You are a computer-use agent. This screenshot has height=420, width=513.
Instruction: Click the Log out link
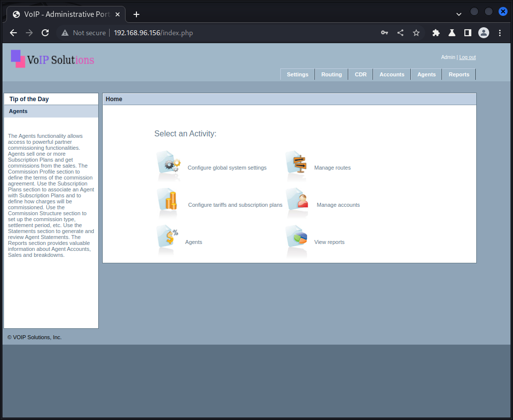(467, 57)
